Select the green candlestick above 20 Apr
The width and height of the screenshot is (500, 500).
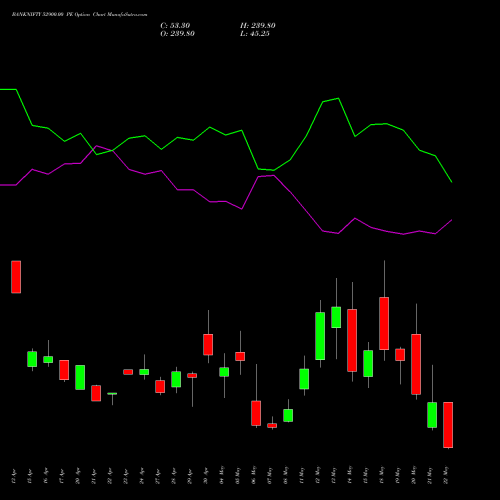[80, 377]
